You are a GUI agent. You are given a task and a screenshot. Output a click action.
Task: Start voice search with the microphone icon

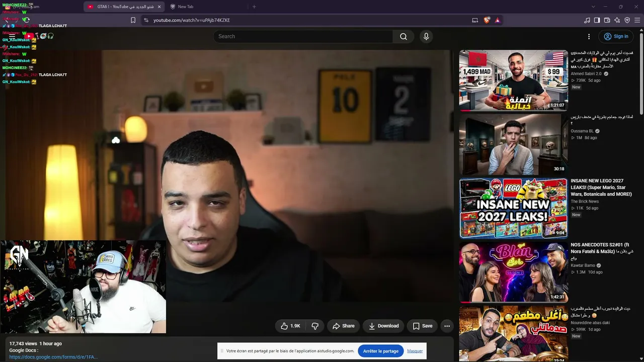(426, 36)
